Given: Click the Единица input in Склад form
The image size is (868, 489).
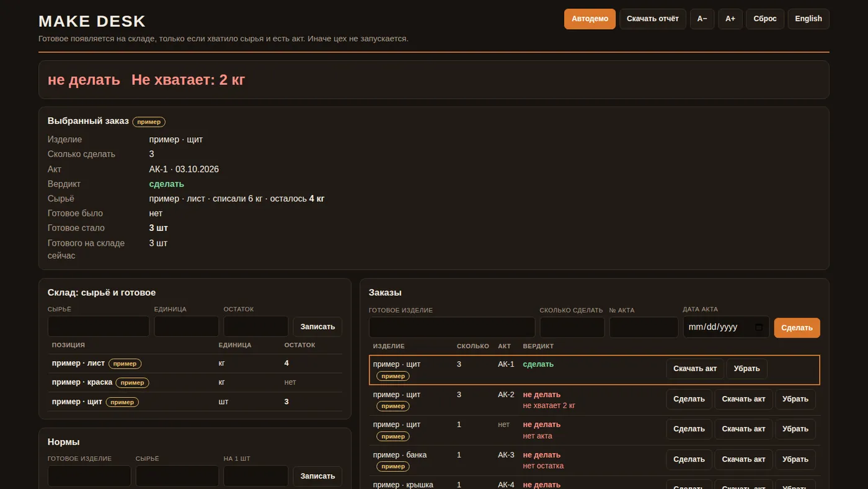Looking at the screenshot, I should (x=187, y=326).
